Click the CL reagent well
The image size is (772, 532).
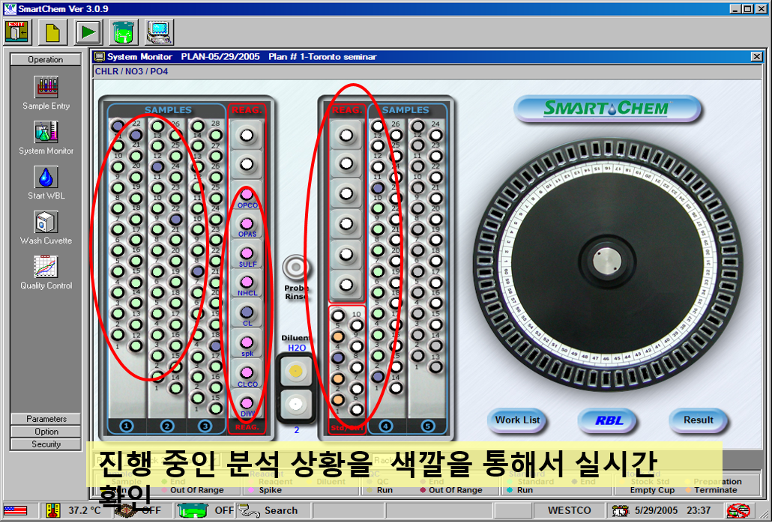point(247,312)
